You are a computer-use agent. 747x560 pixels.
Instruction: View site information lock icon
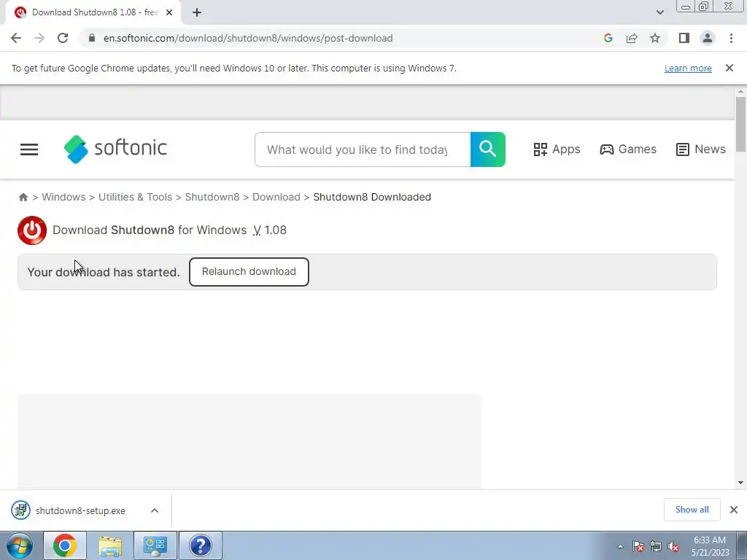click(x=92, y=38)
